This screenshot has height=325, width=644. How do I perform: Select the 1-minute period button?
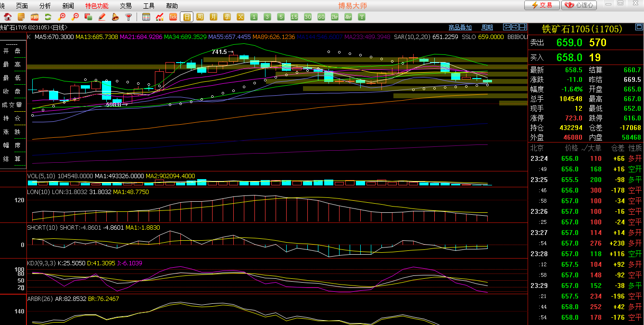(x=254, y=17)
